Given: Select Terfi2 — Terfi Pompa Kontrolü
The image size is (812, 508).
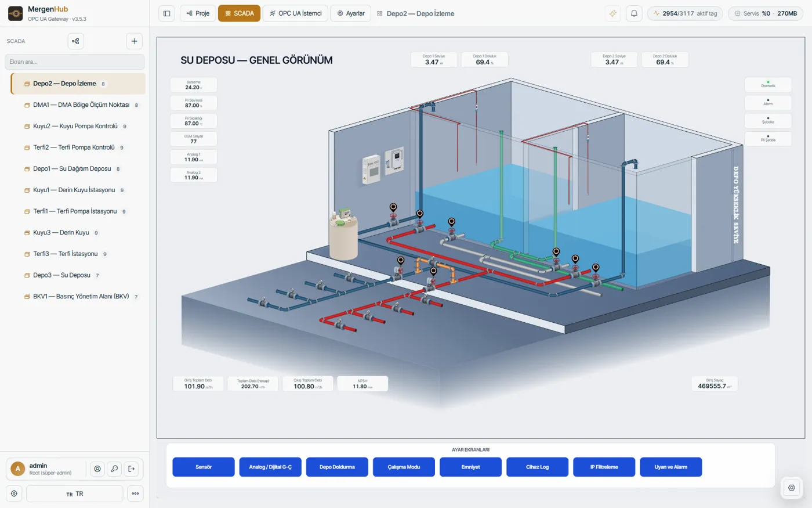Looking at the screenshot, I should tap(78, 147).
